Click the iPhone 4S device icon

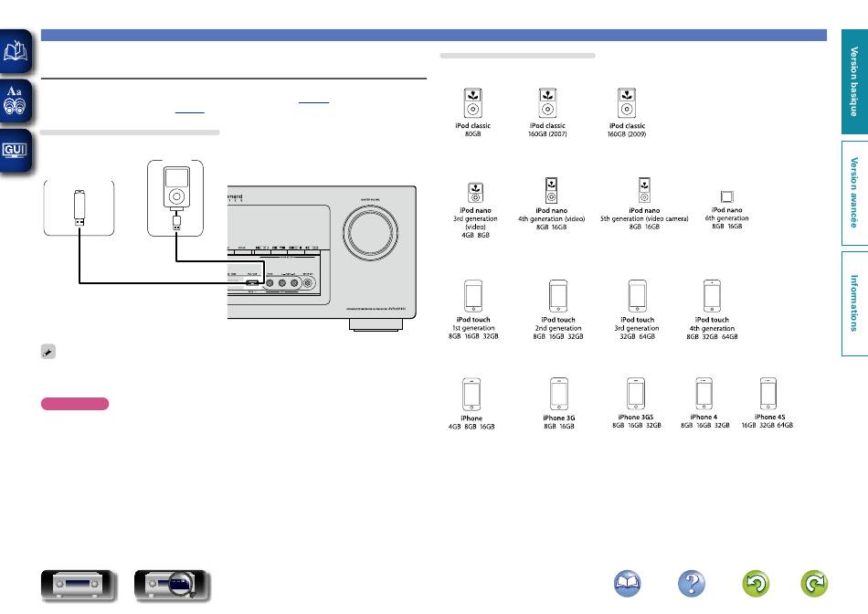(768, 394)
